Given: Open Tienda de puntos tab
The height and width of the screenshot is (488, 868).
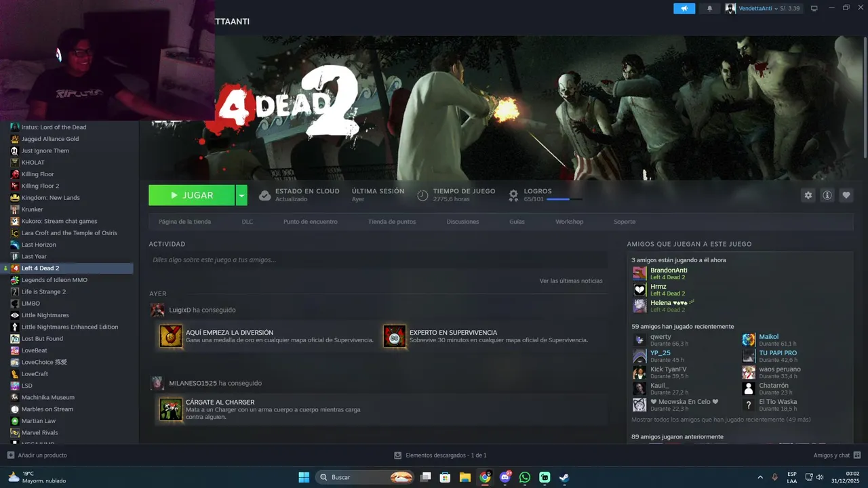Looking at the screenshot, I should click(x=392, y=222).
